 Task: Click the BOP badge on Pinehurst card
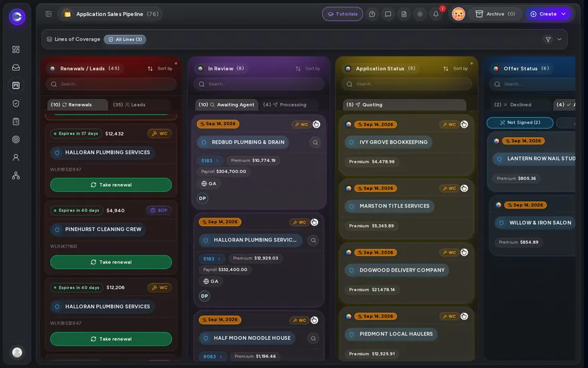tap(158, 210)
